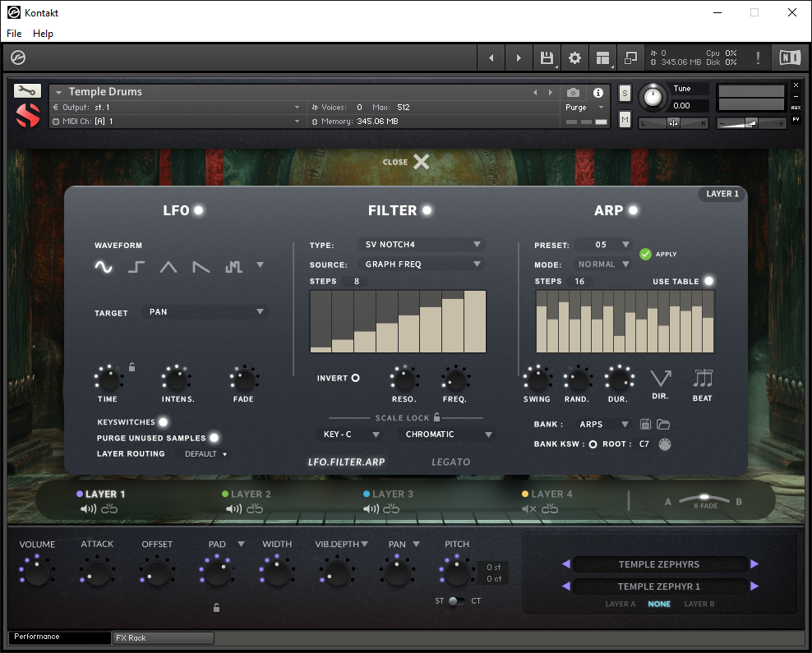The image size is (812, 653).
Task: Click the arp BEAT note icon
Action: coord(703,378)
